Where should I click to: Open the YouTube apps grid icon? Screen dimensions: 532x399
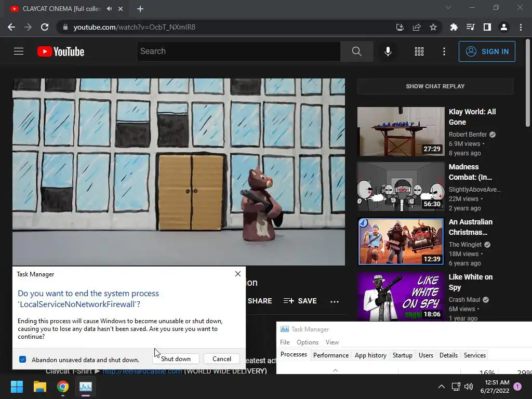419,51
